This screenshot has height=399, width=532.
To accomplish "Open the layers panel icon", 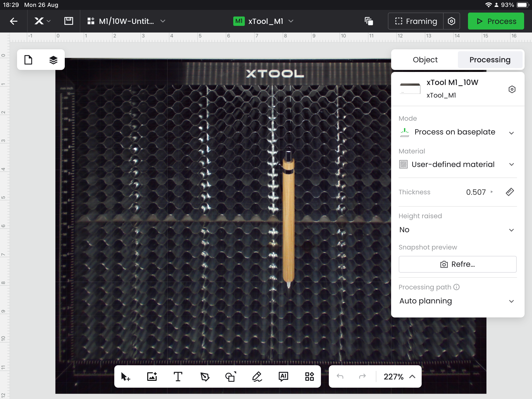I will click(x=53, y=60).
